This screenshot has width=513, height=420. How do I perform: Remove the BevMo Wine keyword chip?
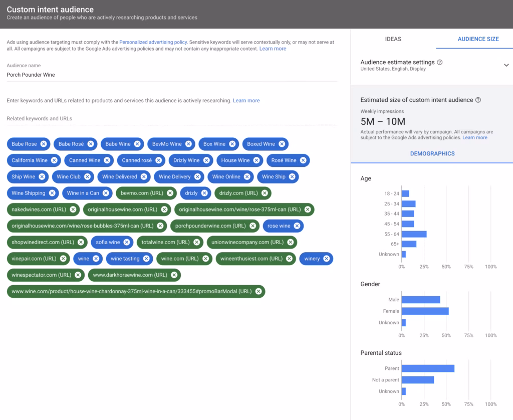point(188,144)
